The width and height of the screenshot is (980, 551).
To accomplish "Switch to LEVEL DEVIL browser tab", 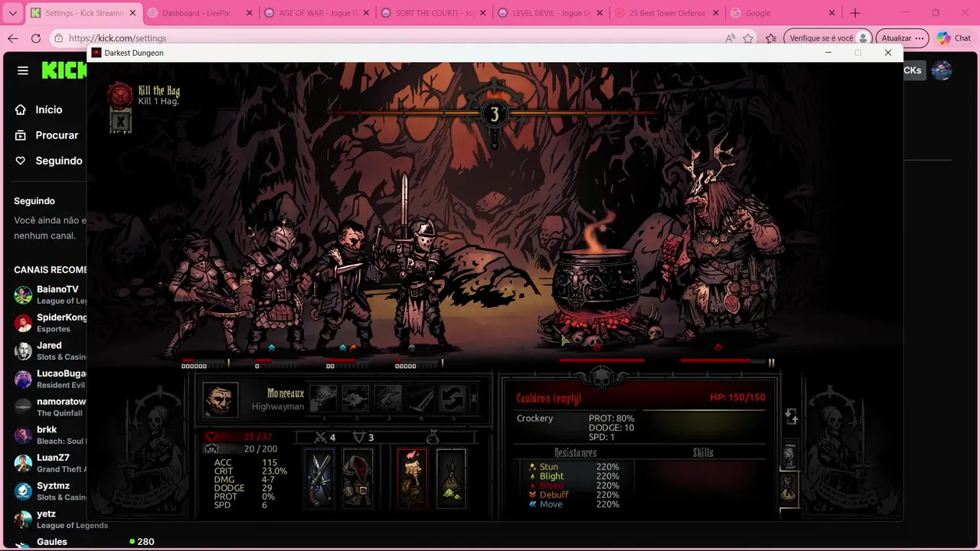I will [x=549, y=13].
